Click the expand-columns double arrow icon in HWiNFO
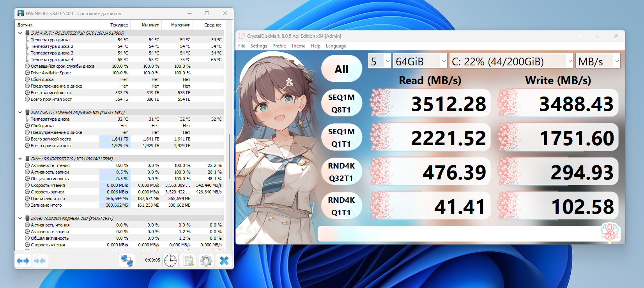The width and height of the screenshot is (644, 288). (23, 261)
